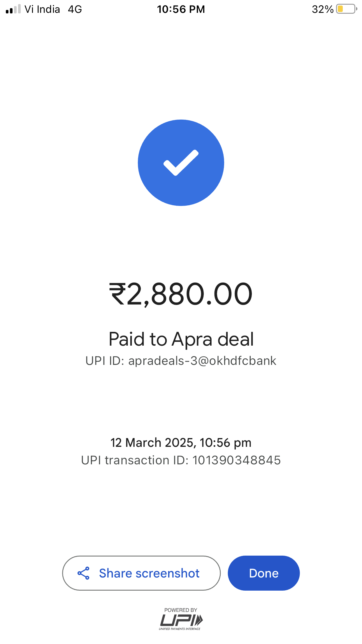The image size is (362, 644).
Task: Tap the Unified Payments Interface caption
Action: pyautogui.click(x=180, y=629)
